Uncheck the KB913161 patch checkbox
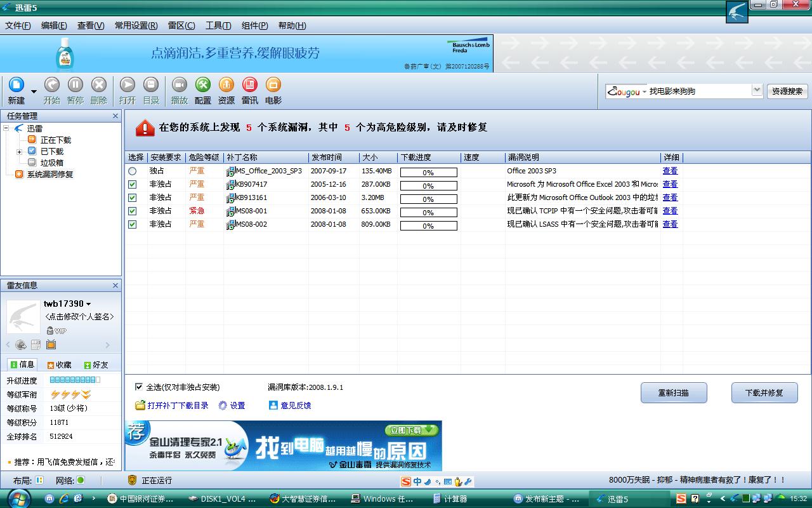Image resolution: width=812 pixels, height=508 pixels. click(x=132, y=197)
